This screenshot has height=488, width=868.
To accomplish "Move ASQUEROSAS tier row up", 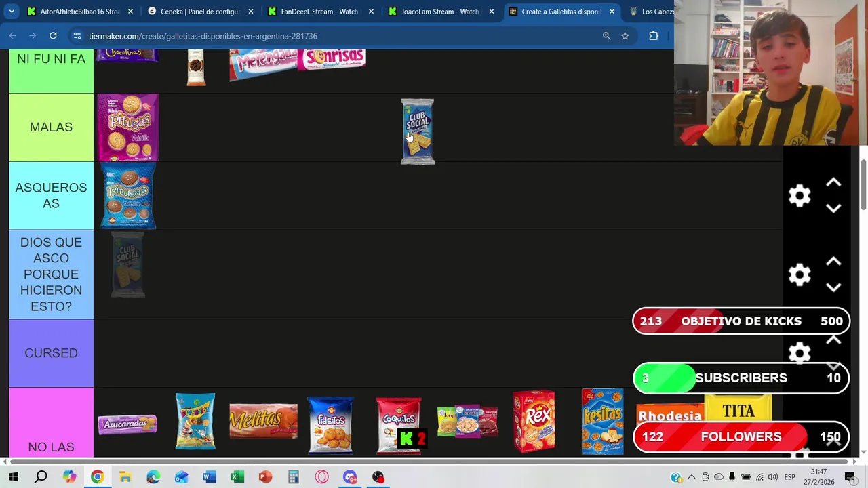I will 833,183.
